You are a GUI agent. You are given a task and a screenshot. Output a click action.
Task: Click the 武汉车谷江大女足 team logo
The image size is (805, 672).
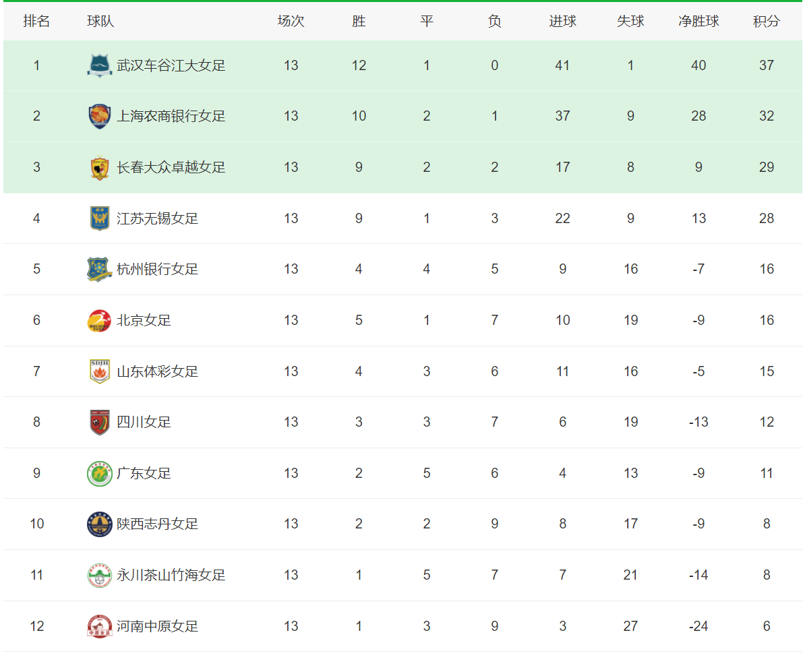coord(100,65)
